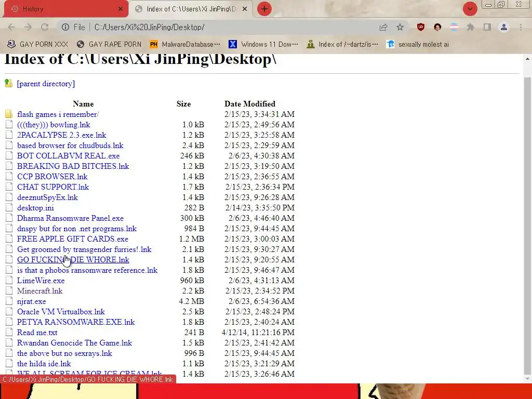Click the file icon beside Minecraft.lnk

(x=9, y=291)
